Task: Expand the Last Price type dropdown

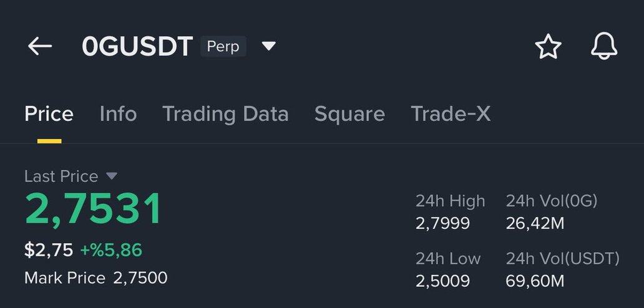Action: click(x=112, y=176)
